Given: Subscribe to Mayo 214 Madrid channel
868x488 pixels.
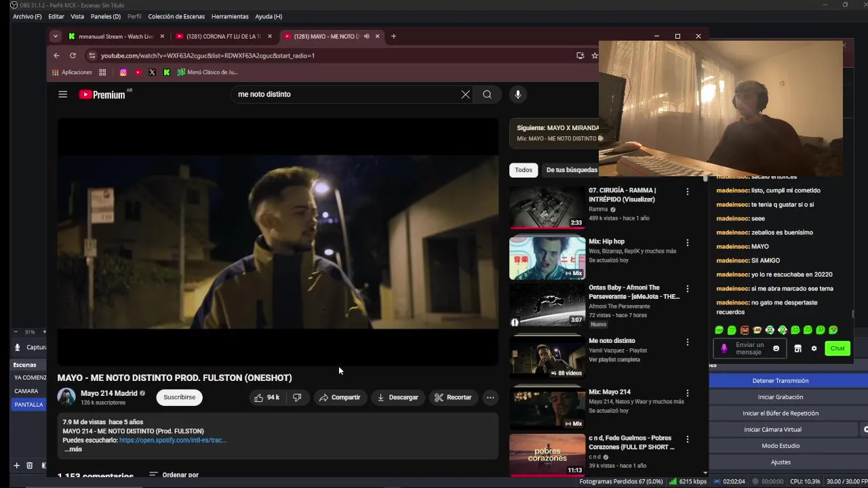Looking at the screenshot, I should [179, 397].
